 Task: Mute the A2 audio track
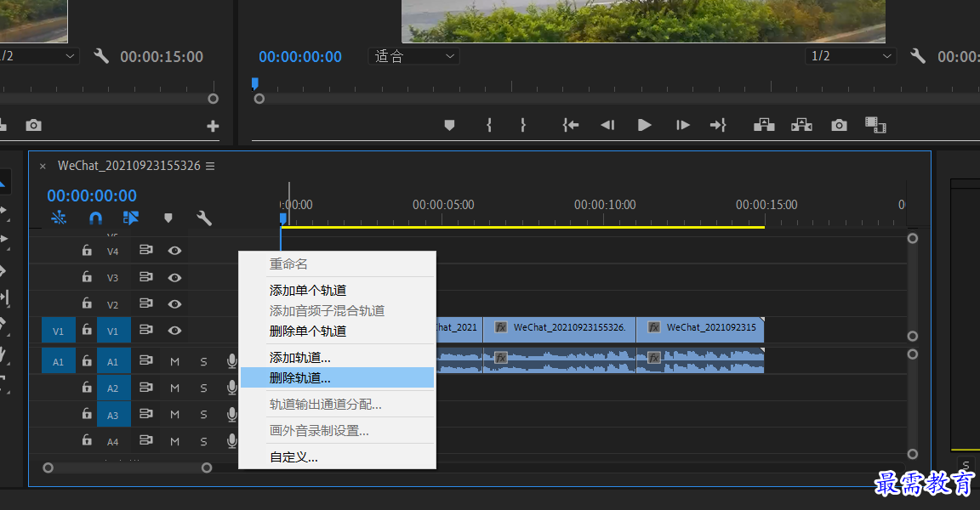coord(174,388)
